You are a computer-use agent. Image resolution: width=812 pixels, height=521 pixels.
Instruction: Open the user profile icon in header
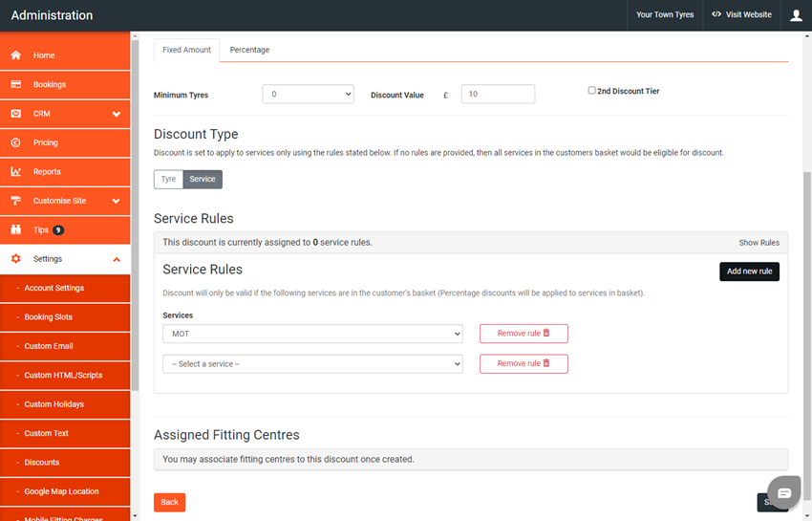click(796, 15)
